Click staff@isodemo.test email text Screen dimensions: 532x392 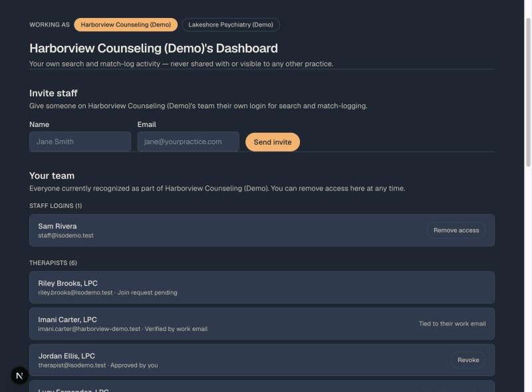66,235
